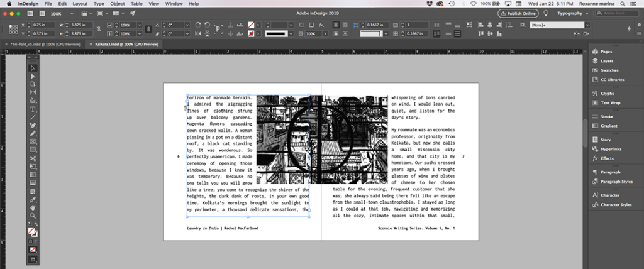Pick the Eyedropper tool

click(x=33, y=200)
